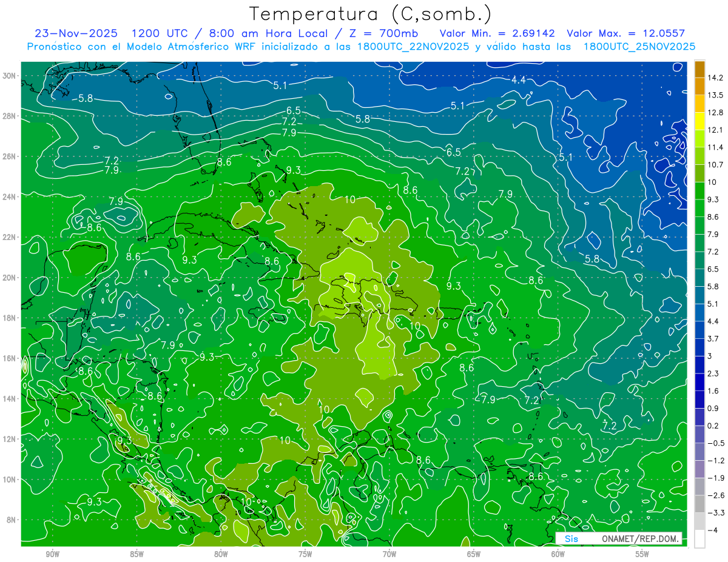Click the 16N latitude axis label
Screen dimensions: 728x562
point(9,358)
